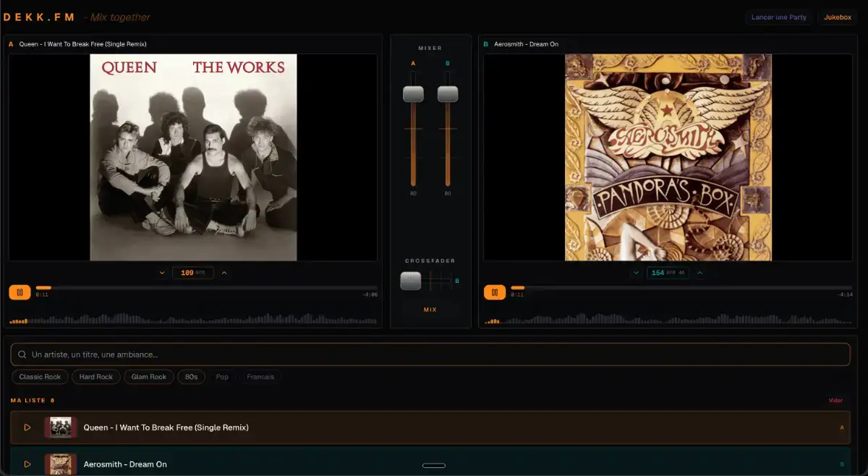Click the MIX button
The width and height of the screenshot is (868, 476).
[430, 310]
